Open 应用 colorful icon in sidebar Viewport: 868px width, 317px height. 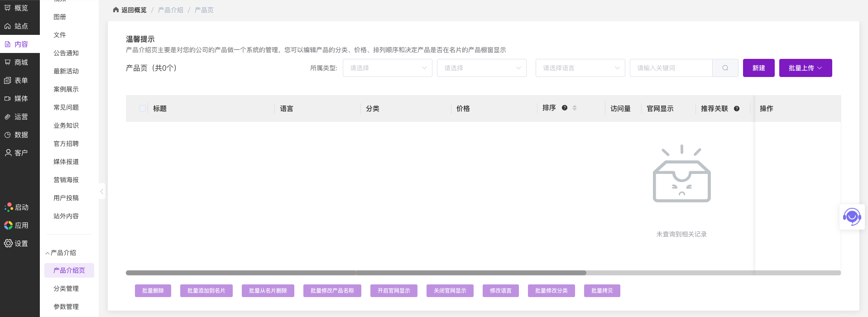pos(9,225)
